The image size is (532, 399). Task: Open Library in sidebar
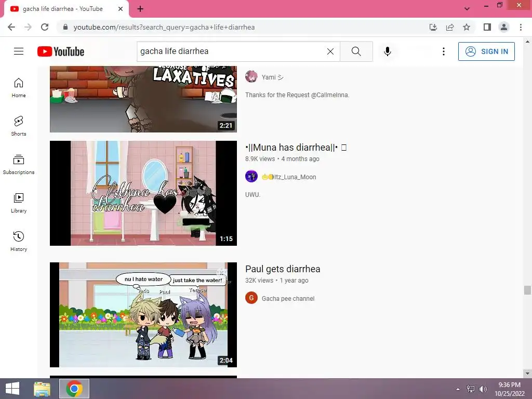tap(19, 203)
